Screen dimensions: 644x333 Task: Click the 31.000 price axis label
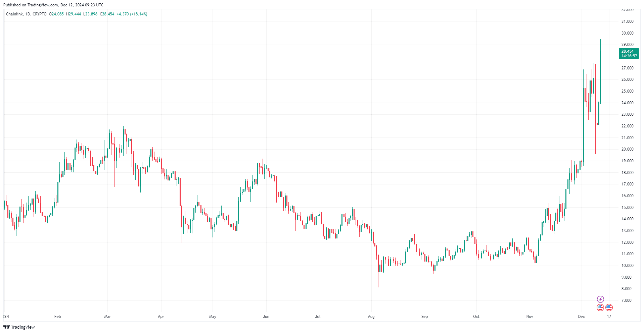(627, 21)
